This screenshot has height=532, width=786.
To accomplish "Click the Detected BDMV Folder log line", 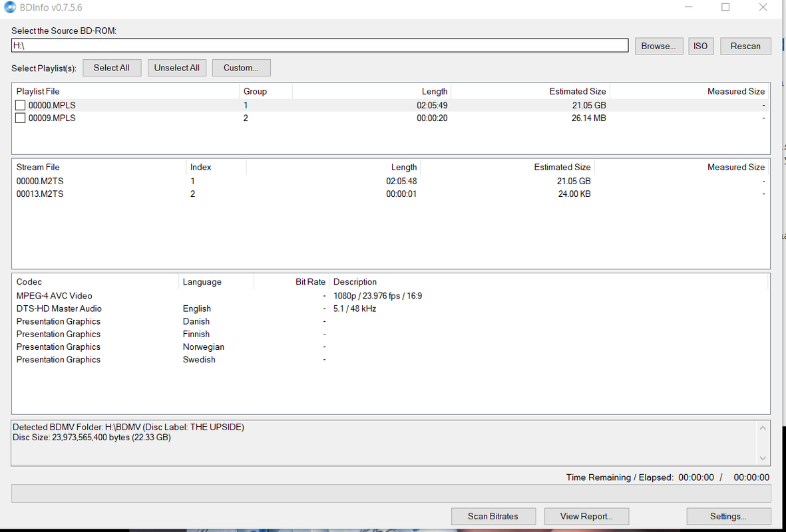I will (x=128, y=428).
